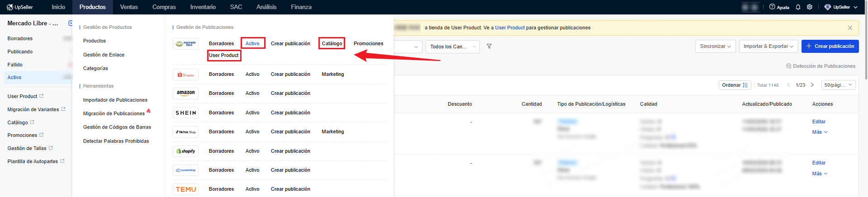This screenshot has width=868, height=197.
Task: Click the blue Crear publicación button
Action: coord(830,47)
